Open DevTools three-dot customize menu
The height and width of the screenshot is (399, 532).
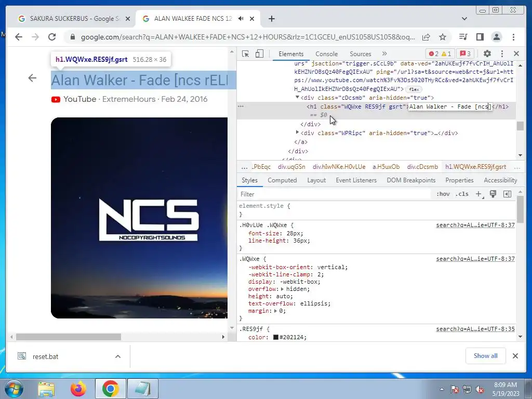click(x=502, y=54)
